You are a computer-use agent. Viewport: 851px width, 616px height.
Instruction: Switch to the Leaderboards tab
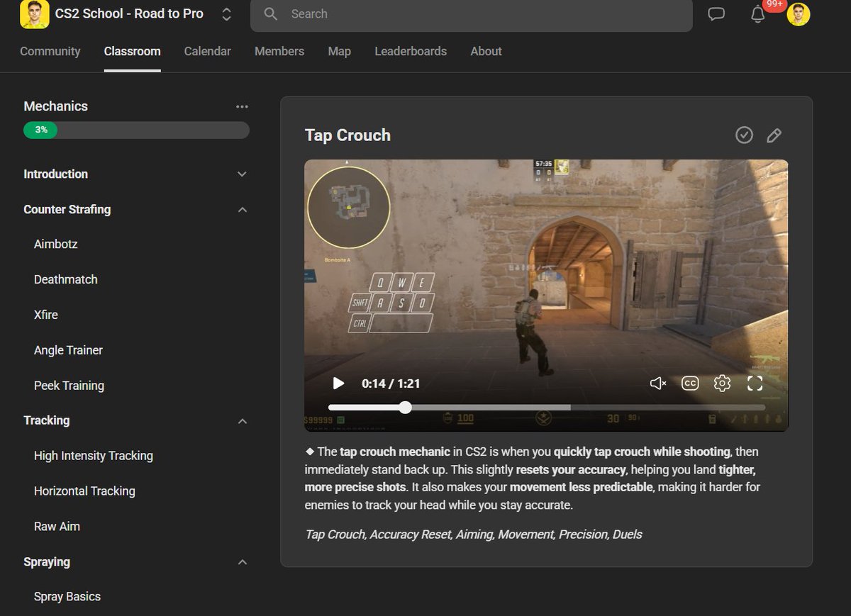pos(411,51)
